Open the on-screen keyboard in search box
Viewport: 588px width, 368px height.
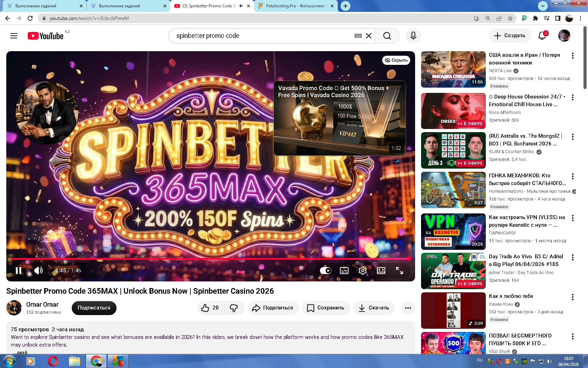[x=358, y=36]
